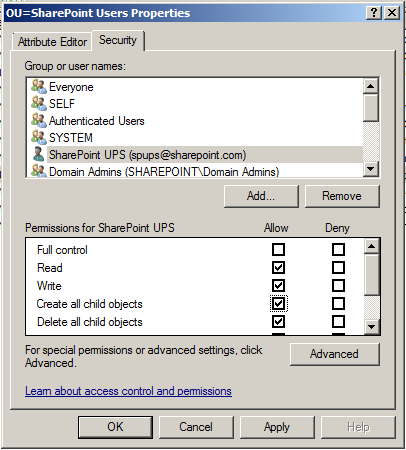Click the SELF group icon

(39, 103)
